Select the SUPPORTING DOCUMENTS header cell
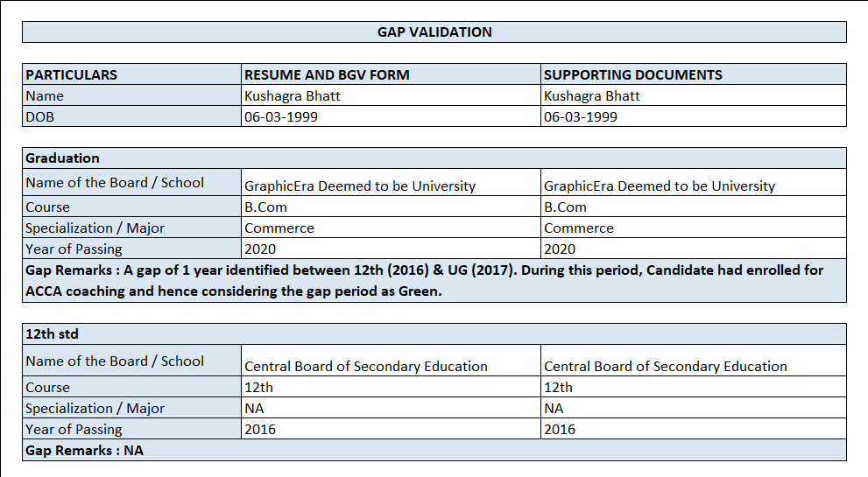The width and height of the screenshot is (868, 477). (694, 74)
